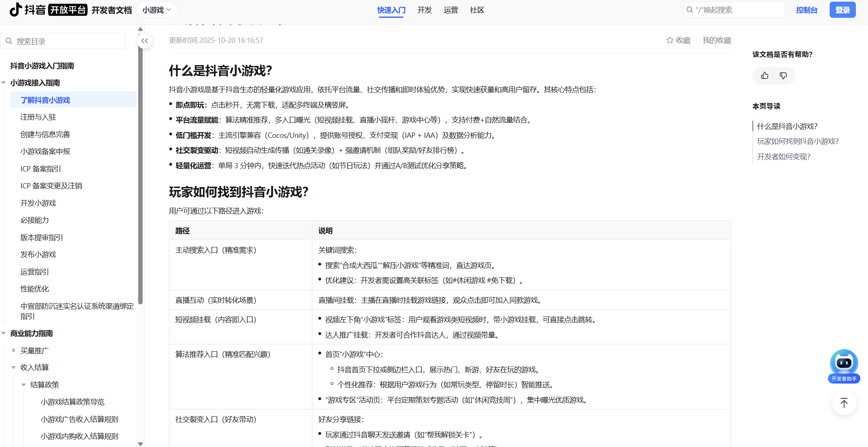Expand the 买量推广 tree item
The image size is (868, 447).
click(13, 350)
